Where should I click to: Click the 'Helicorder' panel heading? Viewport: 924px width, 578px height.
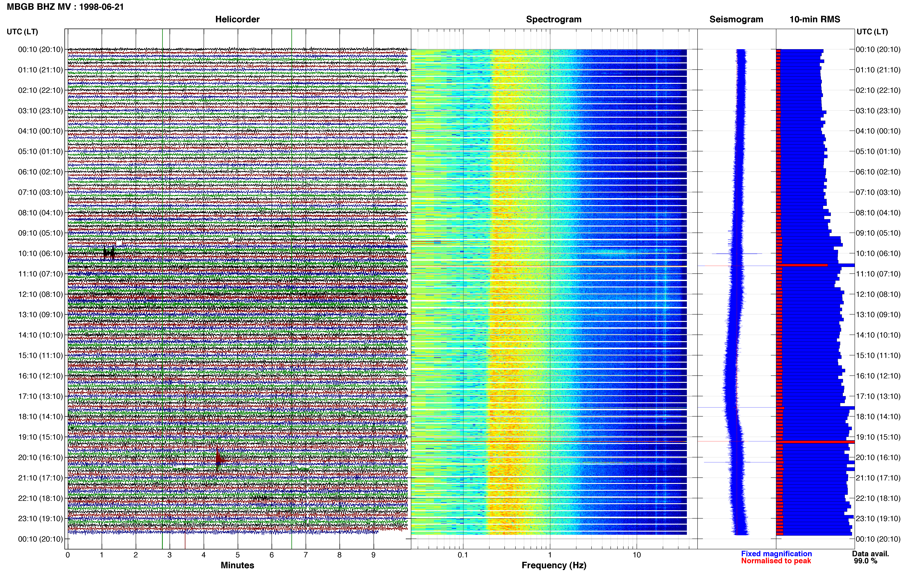click(x=237, y=20)
